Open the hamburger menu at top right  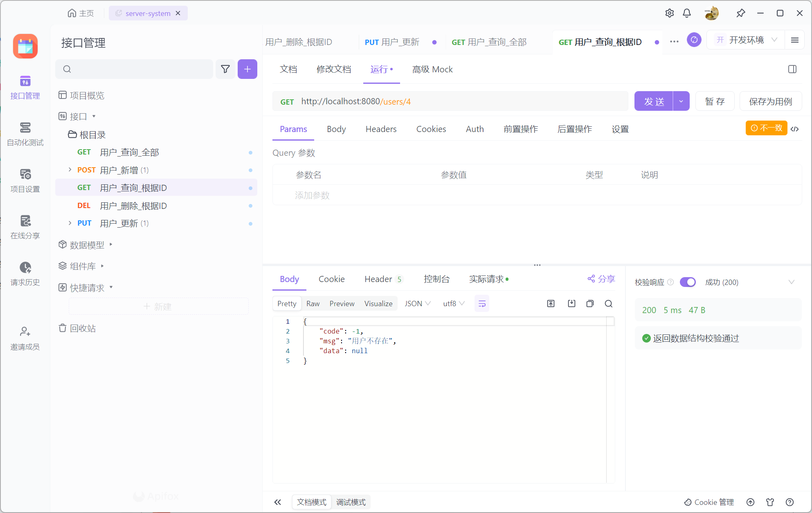coord(795,40)
